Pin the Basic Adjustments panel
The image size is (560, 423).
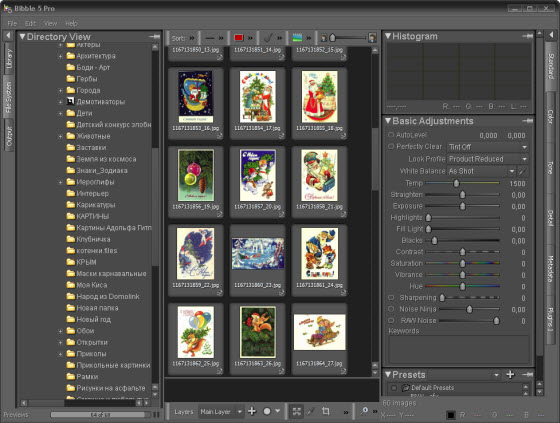(x=527, y=121)
